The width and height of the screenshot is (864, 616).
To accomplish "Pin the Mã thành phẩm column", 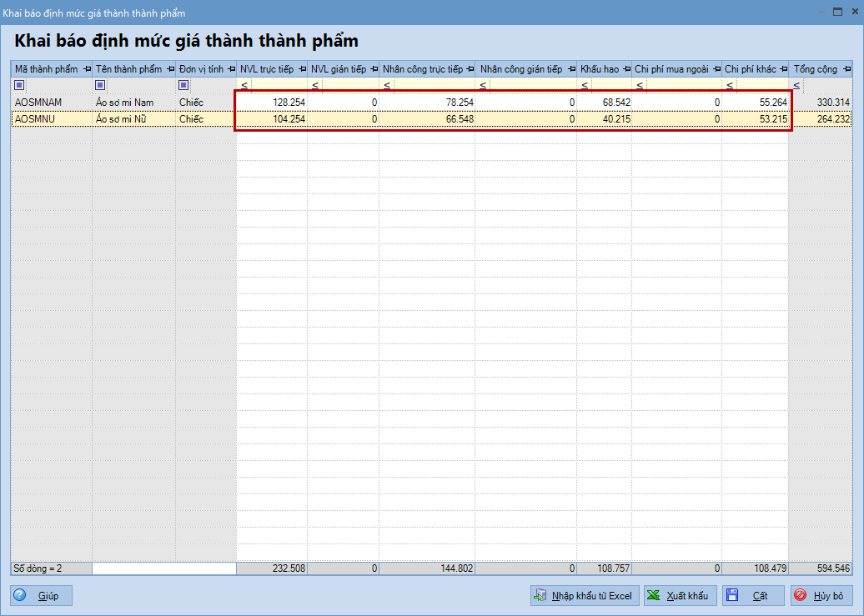I will [x=87, y=69].
